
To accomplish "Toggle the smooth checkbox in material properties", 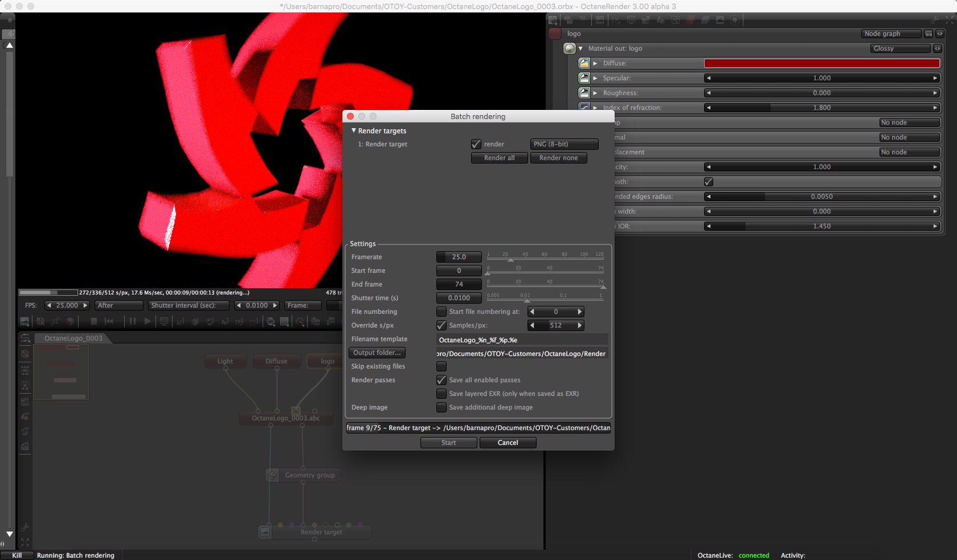I will pyautogui.click(x=709, y=182).
